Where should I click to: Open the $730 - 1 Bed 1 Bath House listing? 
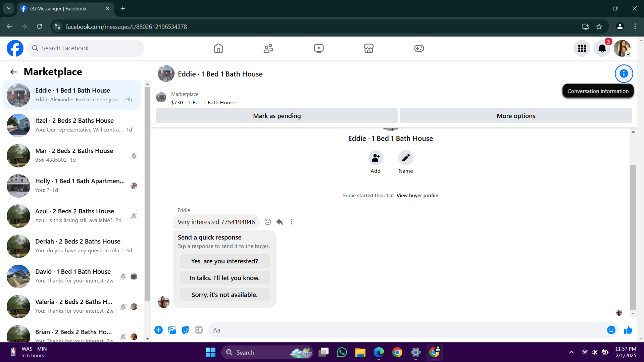(x=203, y=103)
